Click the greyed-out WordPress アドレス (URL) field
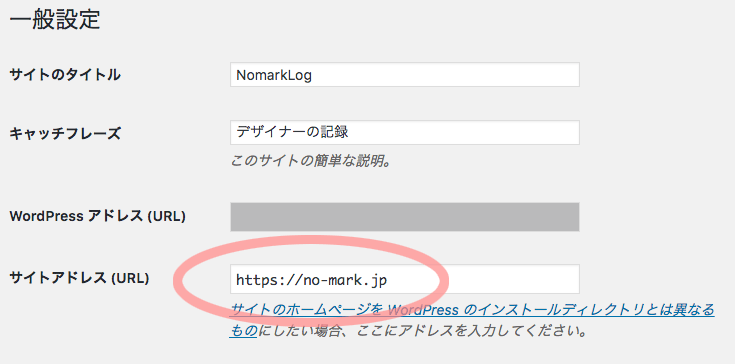Viewport: 735px width, 364px height. coord(405,217)
